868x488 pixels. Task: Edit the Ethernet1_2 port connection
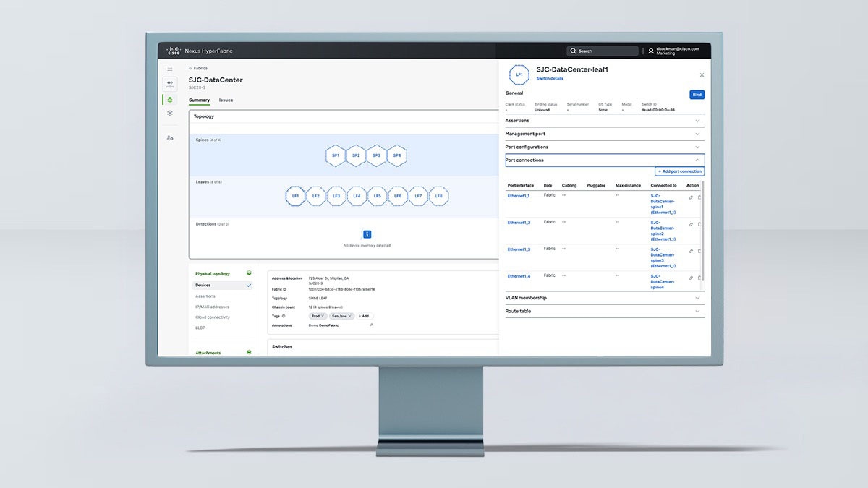pos(691,223)
